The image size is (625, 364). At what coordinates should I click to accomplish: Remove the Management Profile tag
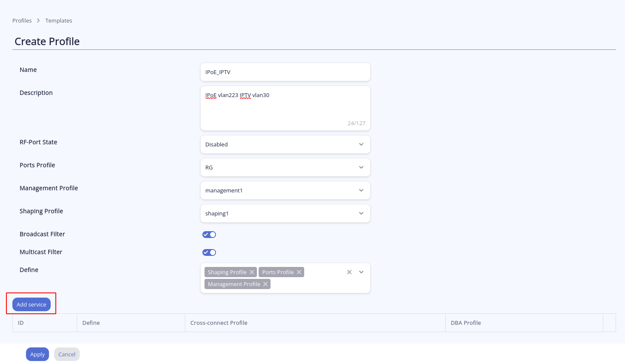(265, 284)
